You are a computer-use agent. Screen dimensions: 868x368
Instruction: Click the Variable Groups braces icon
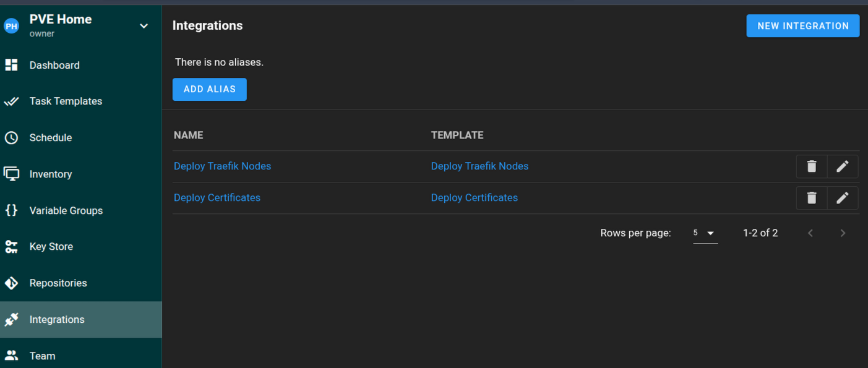click(x=12, y=210)
